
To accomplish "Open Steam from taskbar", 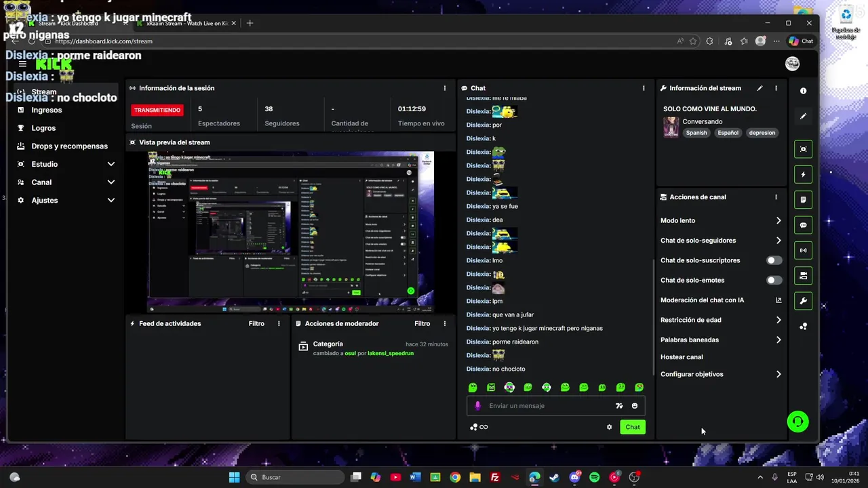I will point(555,477).
